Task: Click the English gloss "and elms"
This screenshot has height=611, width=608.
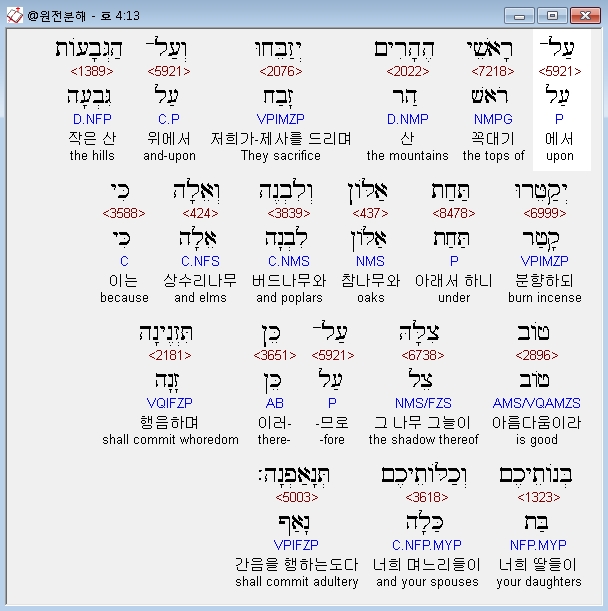Action: [200, 298]
